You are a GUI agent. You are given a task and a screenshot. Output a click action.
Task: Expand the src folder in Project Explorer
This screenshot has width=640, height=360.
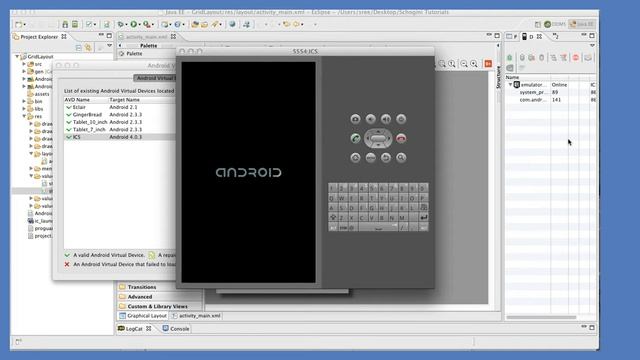pyautogui.click(x=24, y=64)
